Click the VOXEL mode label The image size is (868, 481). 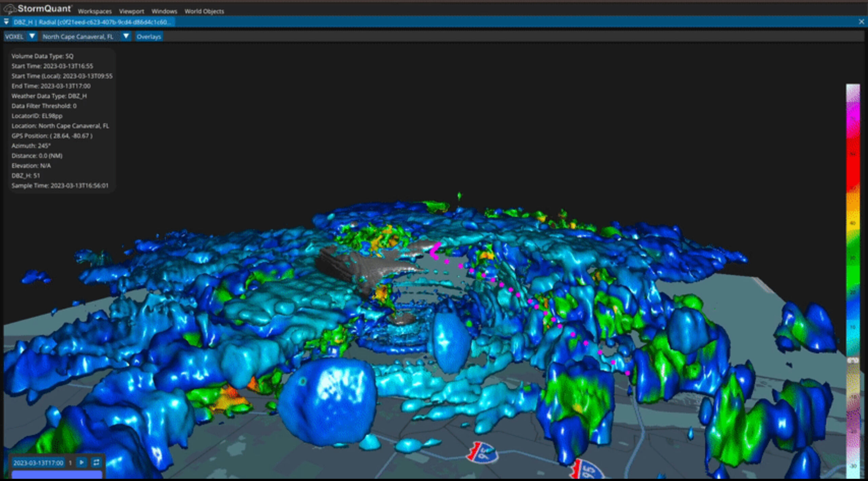point(14,37)
